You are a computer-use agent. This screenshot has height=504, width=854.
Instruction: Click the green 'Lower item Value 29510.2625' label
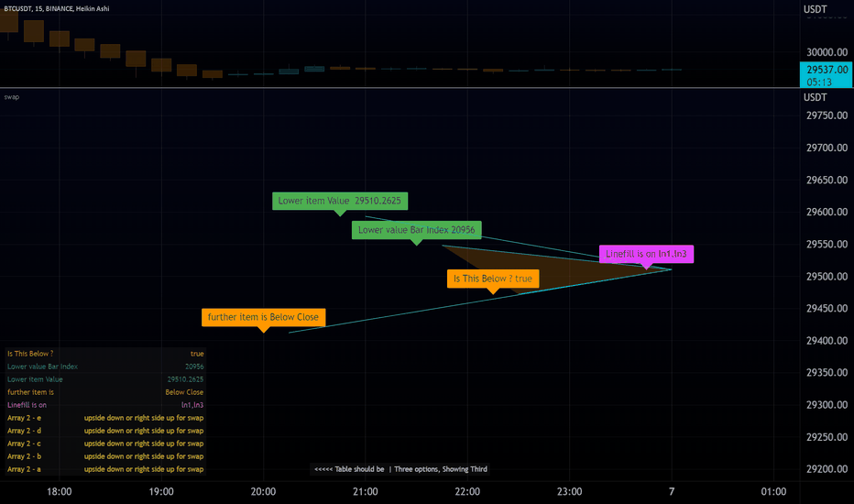click(x=340, y=201)
